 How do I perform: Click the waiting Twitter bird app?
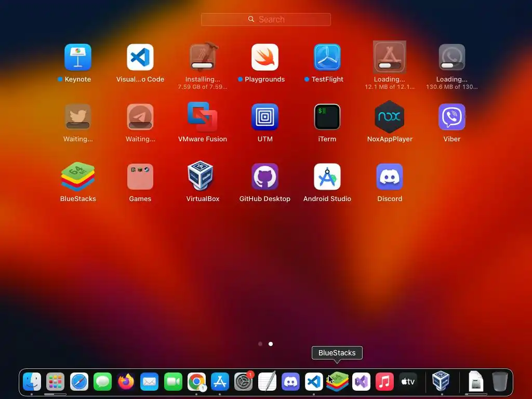(x=78, y=117)
